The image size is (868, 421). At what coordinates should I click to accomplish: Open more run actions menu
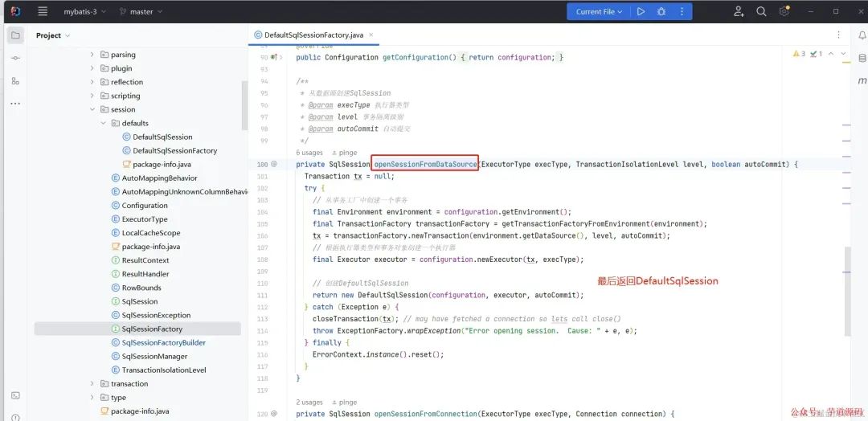pyautogui.click(x=682, y=11)
